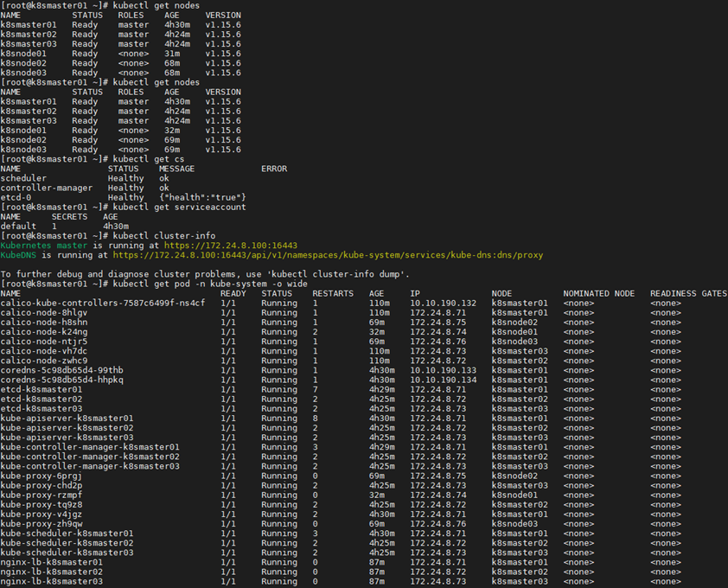Screen dimensions: 728x588
Task: Click the nginx-lb-k8smaster03 pod name
Action: [52, 581]
